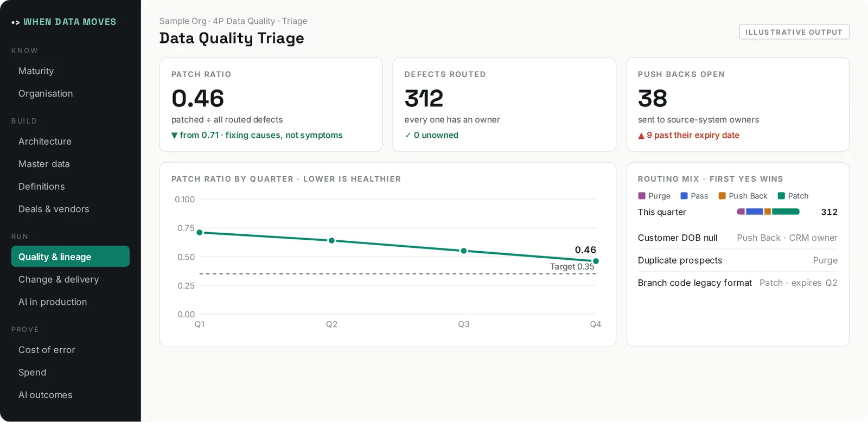Click the Q2 data point on chart
Viewport: 868px width, 422px height.
point(331,240)
